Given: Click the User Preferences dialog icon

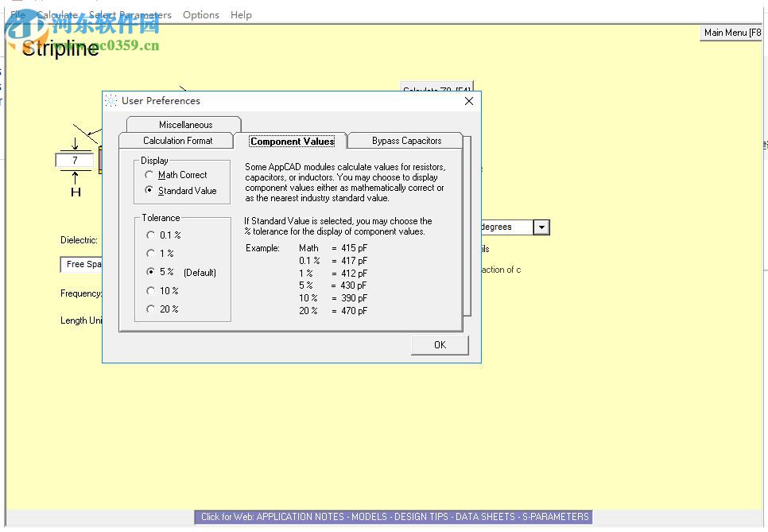Looking at the screenshot, I should coord(111,101).
